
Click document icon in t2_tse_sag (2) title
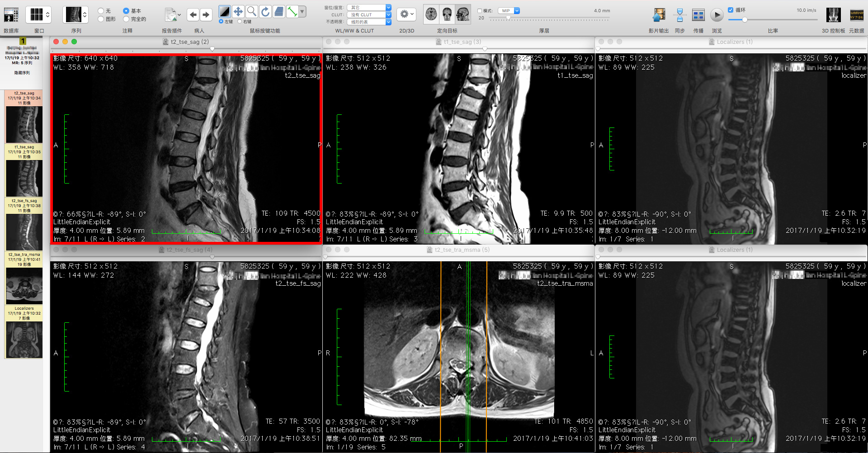click(166, 42)
